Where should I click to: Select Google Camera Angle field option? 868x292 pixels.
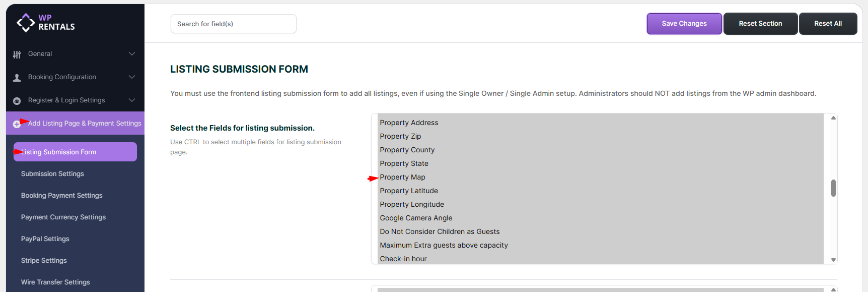pyautogui.click(x=416, y=218)
